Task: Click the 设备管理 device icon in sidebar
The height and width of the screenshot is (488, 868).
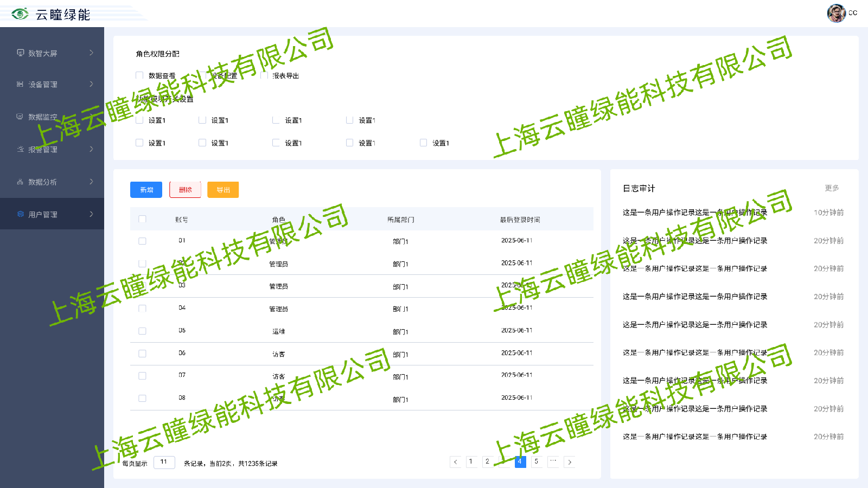Action: (20, 85)
